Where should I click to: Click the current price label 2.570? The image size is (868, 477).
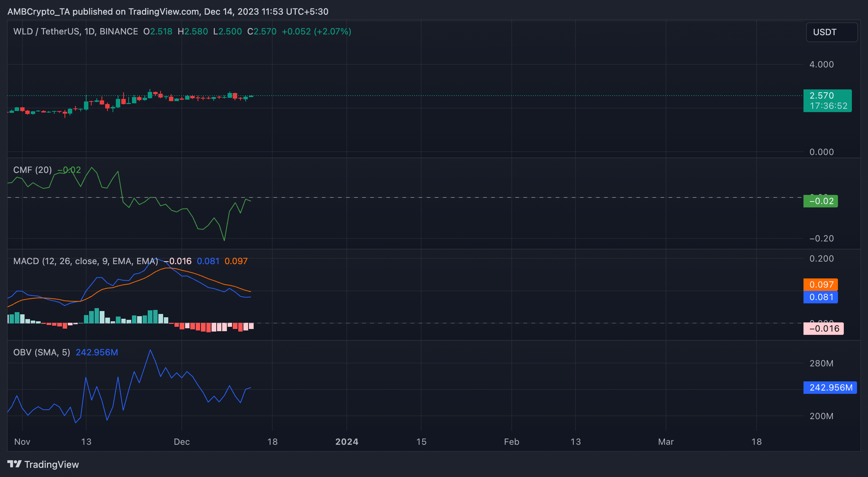(821, 96)
